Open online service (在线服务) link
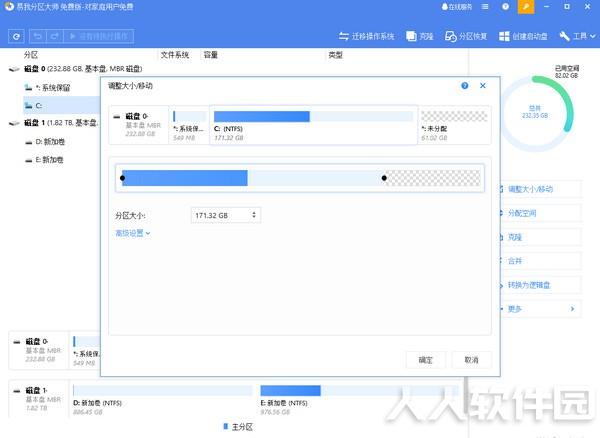Image resolution: width=600 pixels, height=438 pixels. click(x=457, y=7)
